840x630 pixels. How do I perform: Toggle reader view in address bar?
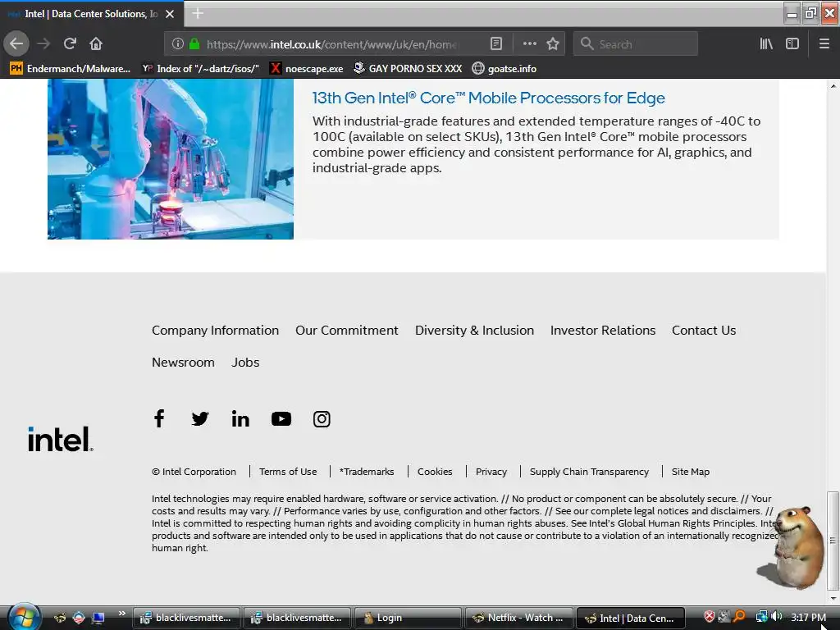pyautogui.click(x=496, y=44)
